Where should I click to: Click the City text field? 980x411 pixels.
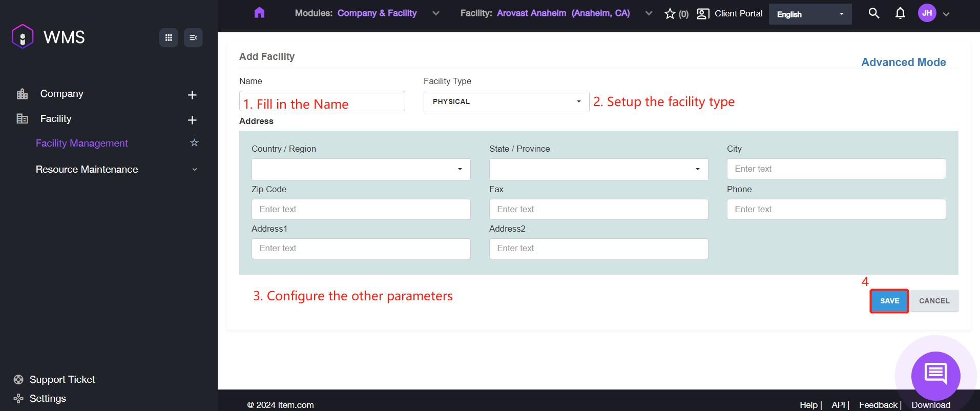click(x=836, y=169)
